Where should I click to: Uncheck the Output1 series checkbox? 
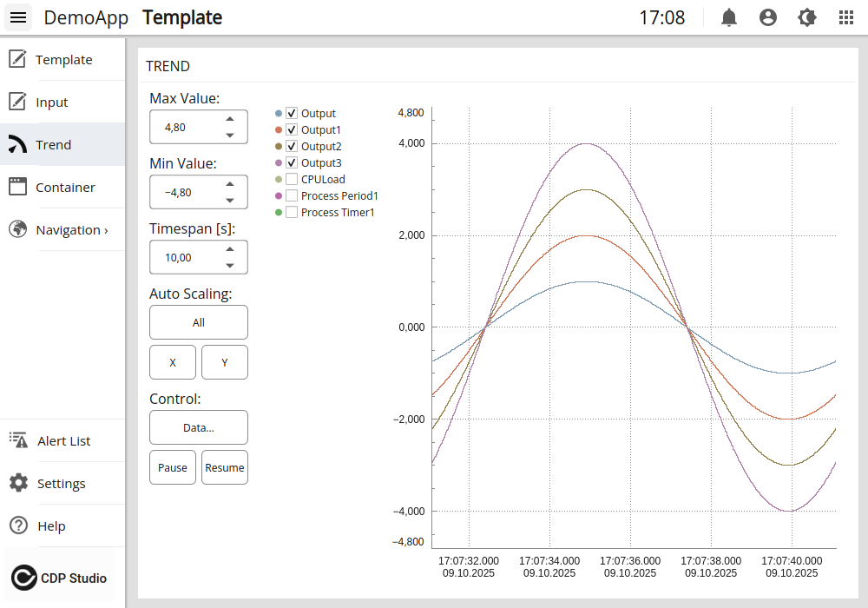(x=292, y=130)
